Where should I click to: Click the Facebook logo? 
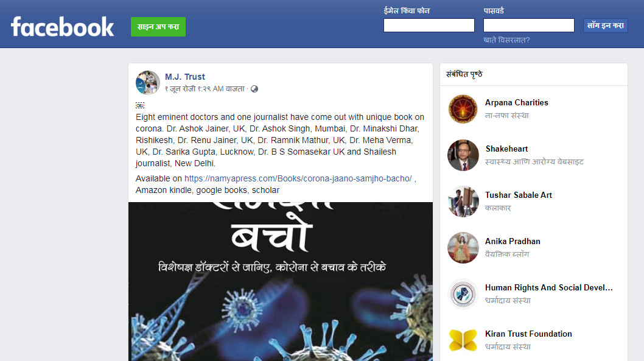pyautogui.click(x=63, y=27)
